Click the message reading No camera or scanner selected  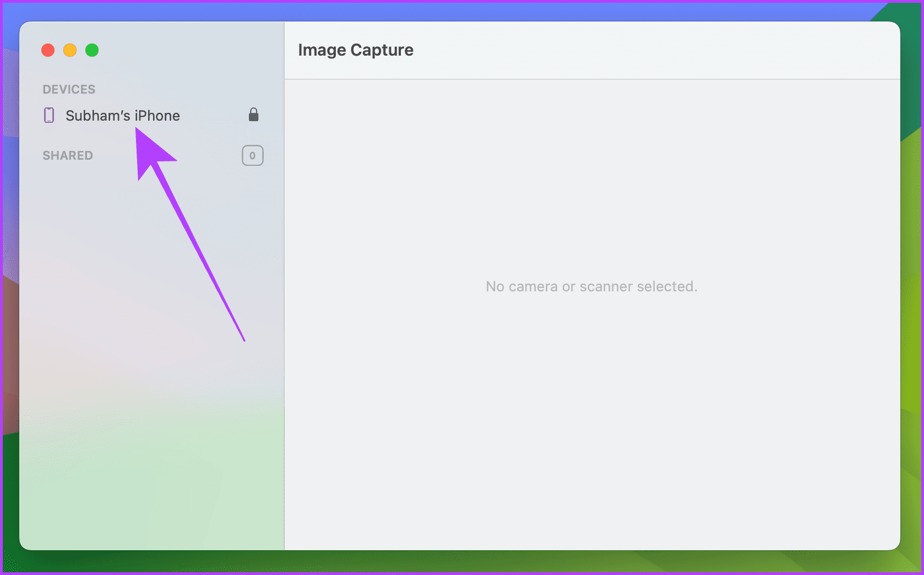[x=591, y=286]
